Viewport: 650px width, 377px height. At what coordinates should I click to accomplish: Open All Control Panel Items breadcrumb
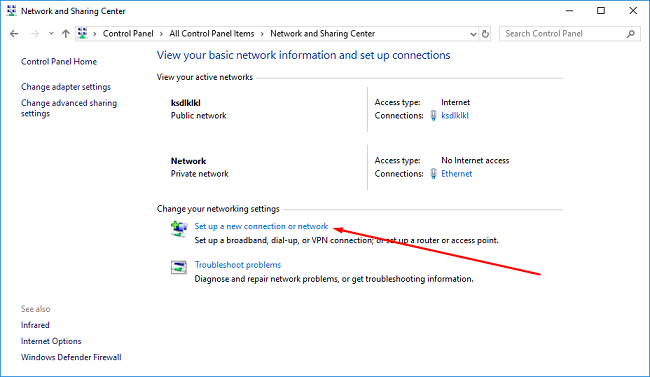coord(211,34)
